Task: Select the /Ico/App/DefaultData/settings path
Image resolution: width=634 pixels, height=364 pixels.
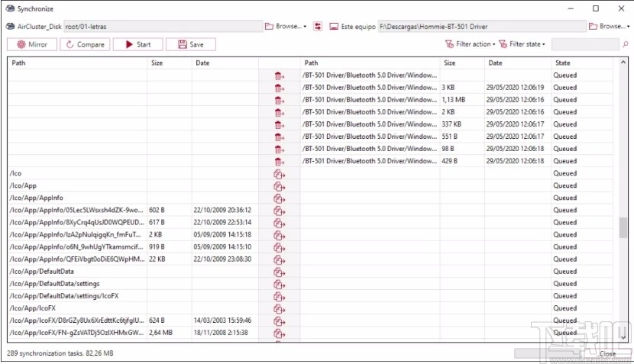Action: 54,284
